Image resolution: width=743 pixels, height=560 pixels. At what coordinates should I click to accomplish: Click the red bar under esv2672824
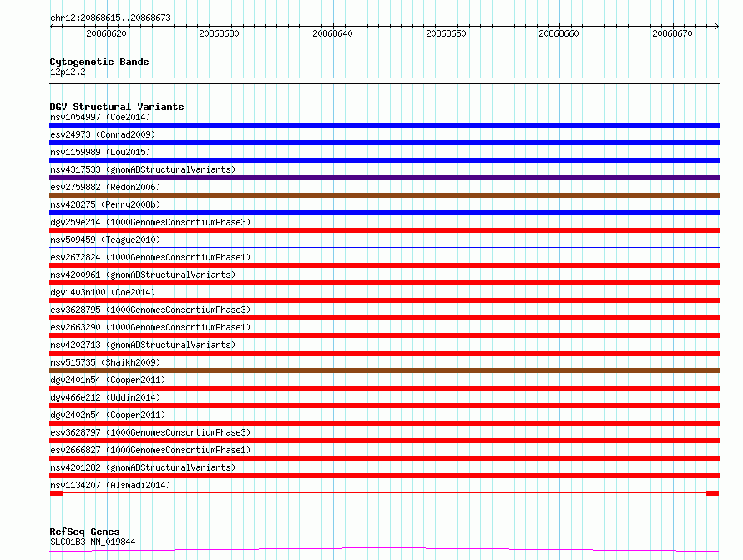pyautogui.click(x=384, y=265)
